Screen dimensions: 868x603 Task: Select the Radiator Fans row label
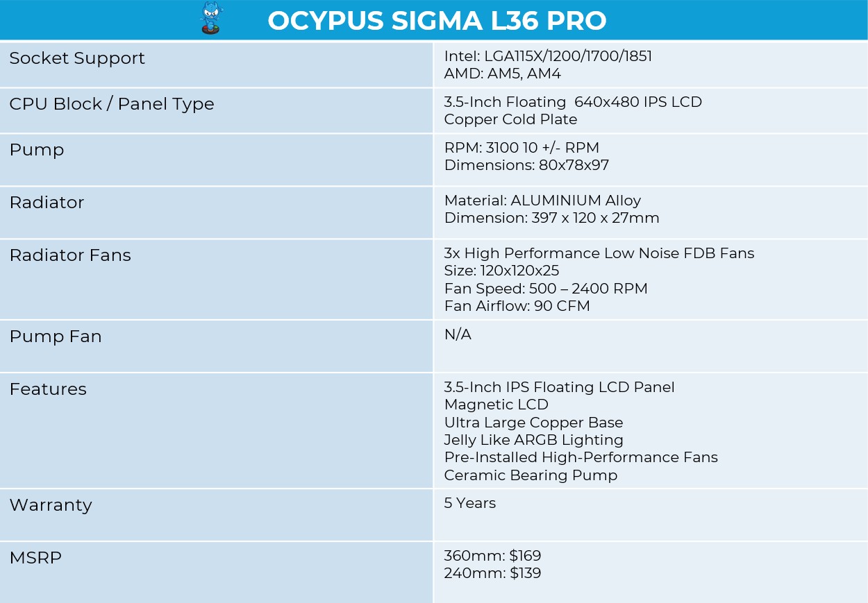(70, 255)
